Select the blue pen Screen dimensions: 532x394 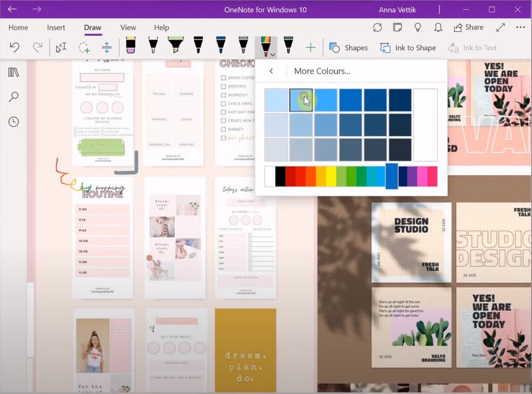pos(220,45)
